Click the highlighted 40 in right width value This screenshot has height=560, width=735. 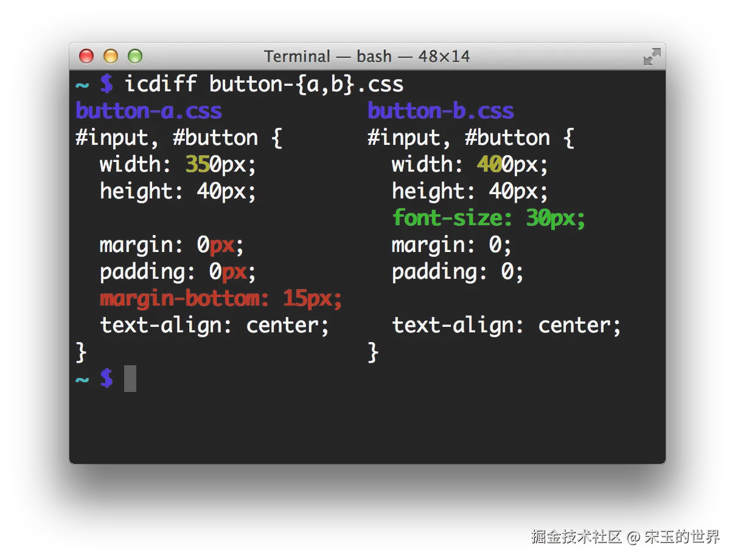(490, 164)
